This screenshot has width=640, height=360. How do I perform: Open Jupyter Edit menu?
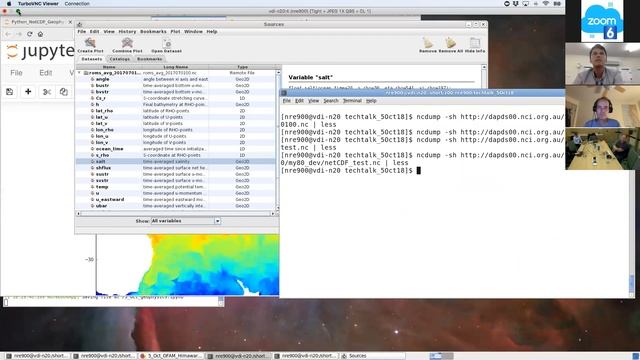[45, 73]
